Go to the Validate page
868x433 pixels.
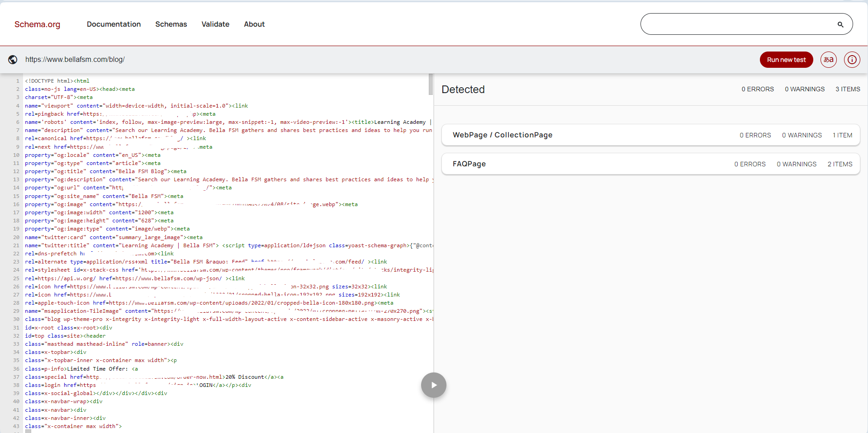coord(215,24)
